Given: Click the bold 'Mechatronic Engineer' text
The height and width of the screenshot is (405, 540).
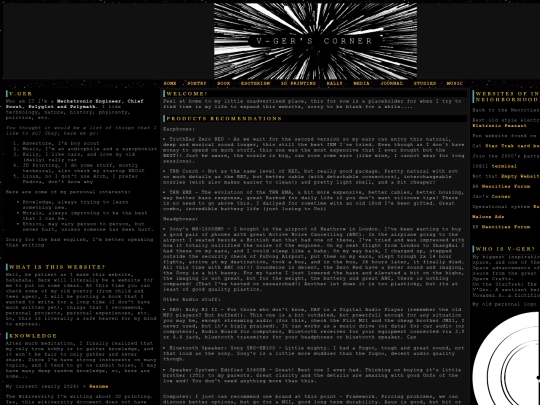Looking at the screenshot, I should [89, 101].
